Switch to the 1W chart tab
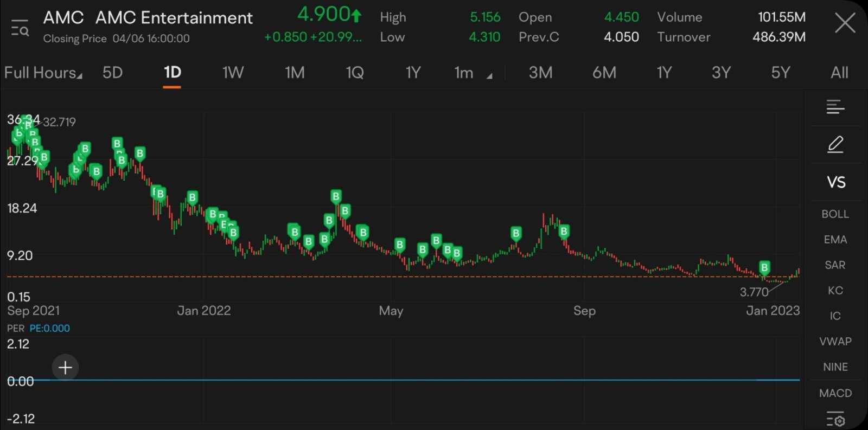 coord(233,73)
